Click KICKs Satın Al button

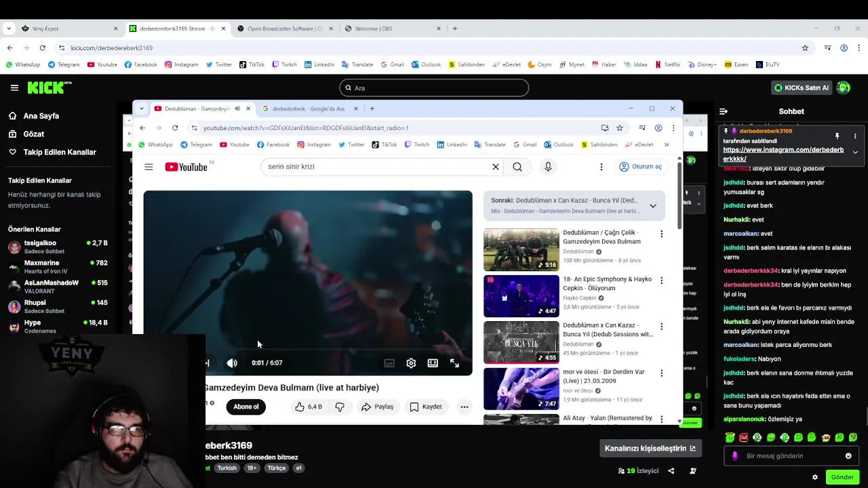coord(802,87)
